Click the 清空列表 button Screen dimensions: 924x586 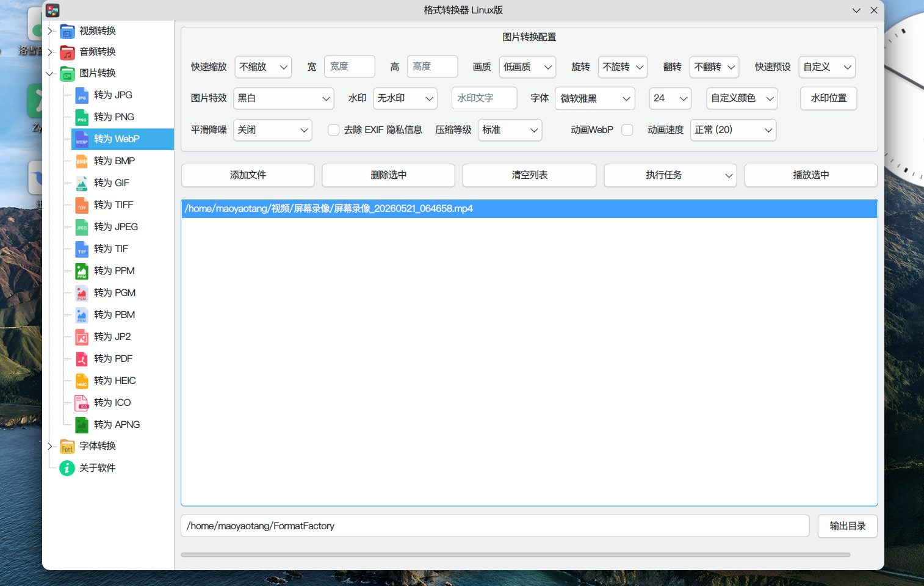pyautogui.click(x=529, y=175)
